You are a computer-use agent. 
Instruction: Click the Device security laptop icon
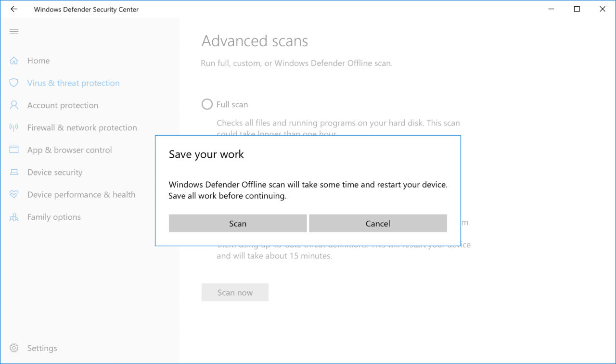click(x=14, y=172)
